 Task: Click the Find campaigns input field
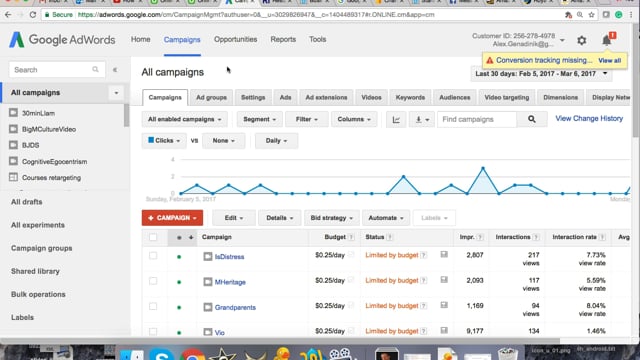477,119
